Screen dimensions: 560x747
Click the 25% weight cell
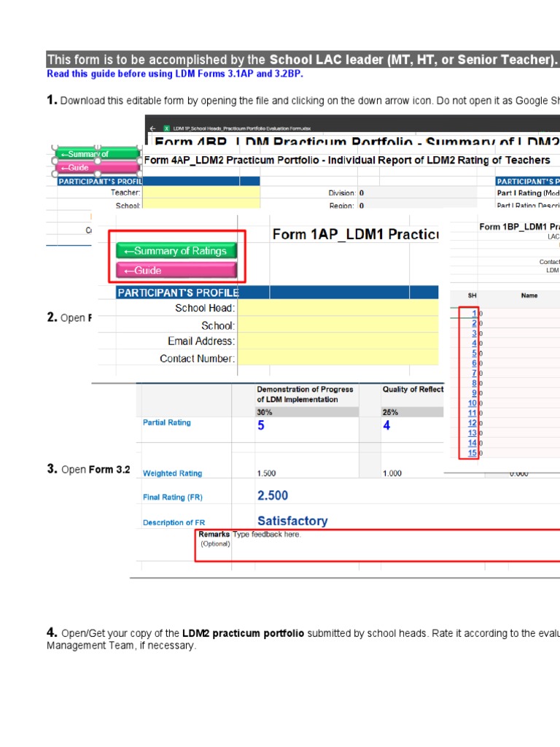[413, 412]
